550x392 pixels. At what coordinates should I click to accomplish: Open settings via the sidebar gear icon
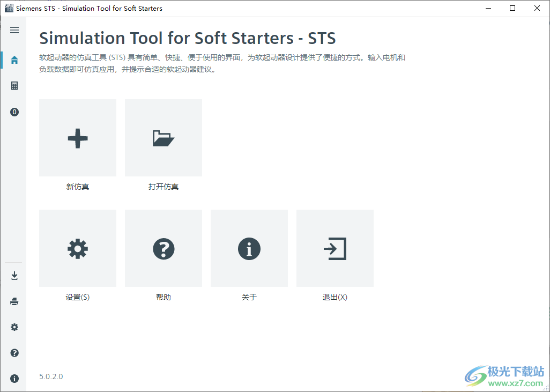coord(14,327)
